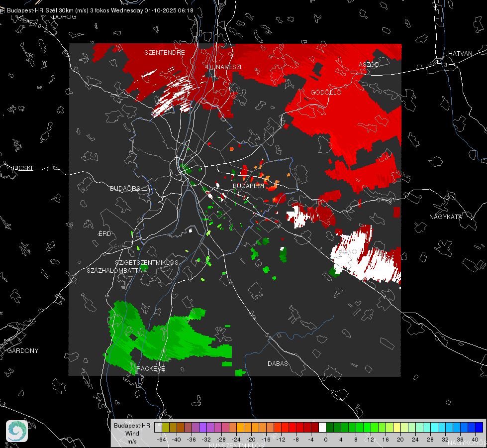The image size is (487, 448).
Task: Click the DABAS town label
Action: (278, 363)
